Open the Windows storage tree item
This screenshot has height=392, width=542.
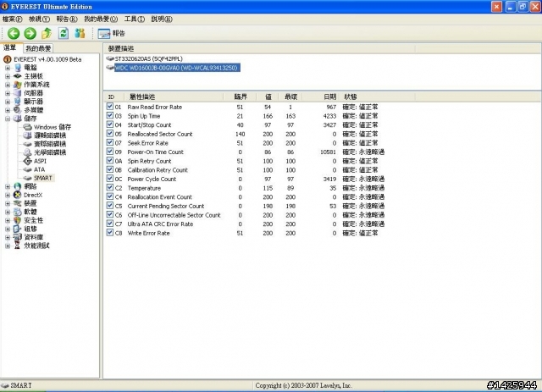click(x=53, y=127)
